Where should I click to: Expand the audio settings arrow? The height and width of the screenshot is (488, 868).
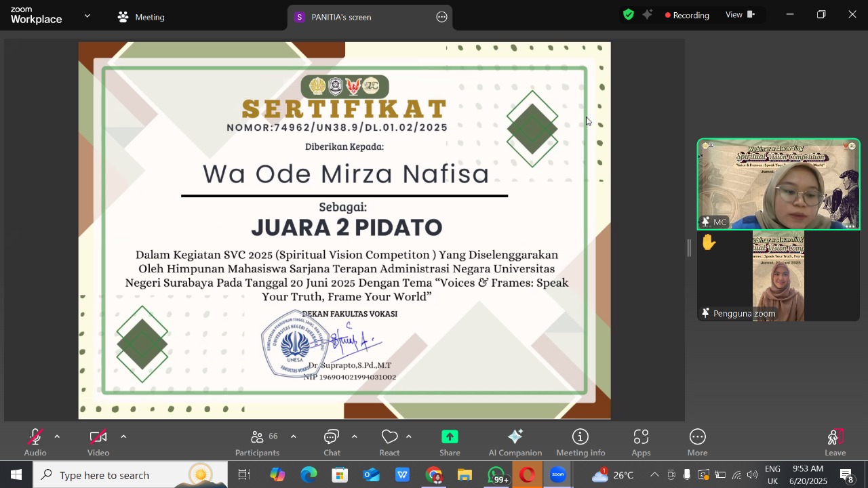pyautogui.click(x=57, y=436)
